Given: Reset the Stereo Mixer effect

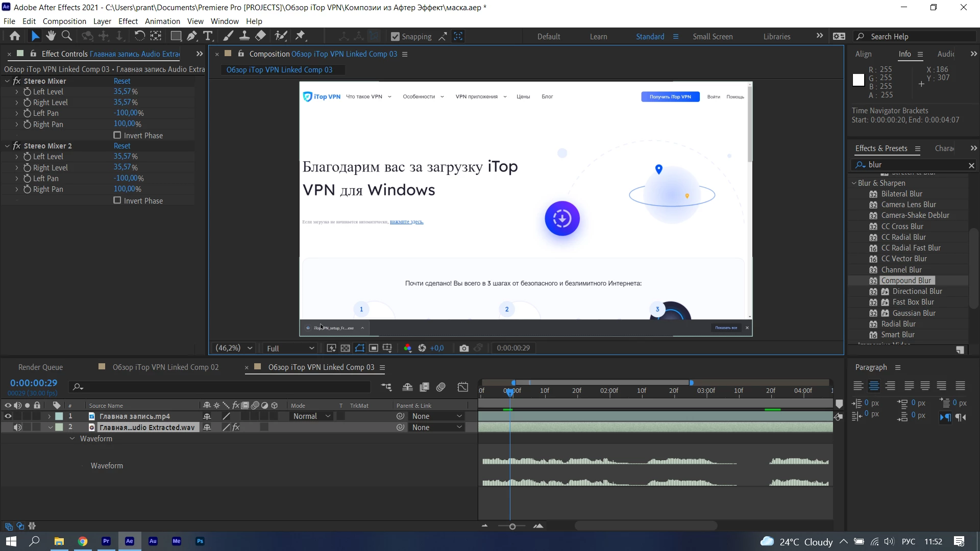Looking at the screenshot, I should (122, 81).
